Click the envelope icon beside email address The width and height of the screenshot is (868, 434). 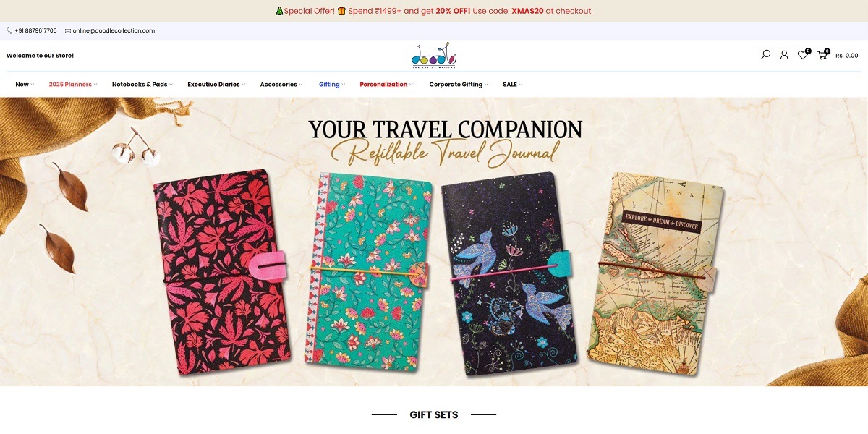click(x=68, y=31)
